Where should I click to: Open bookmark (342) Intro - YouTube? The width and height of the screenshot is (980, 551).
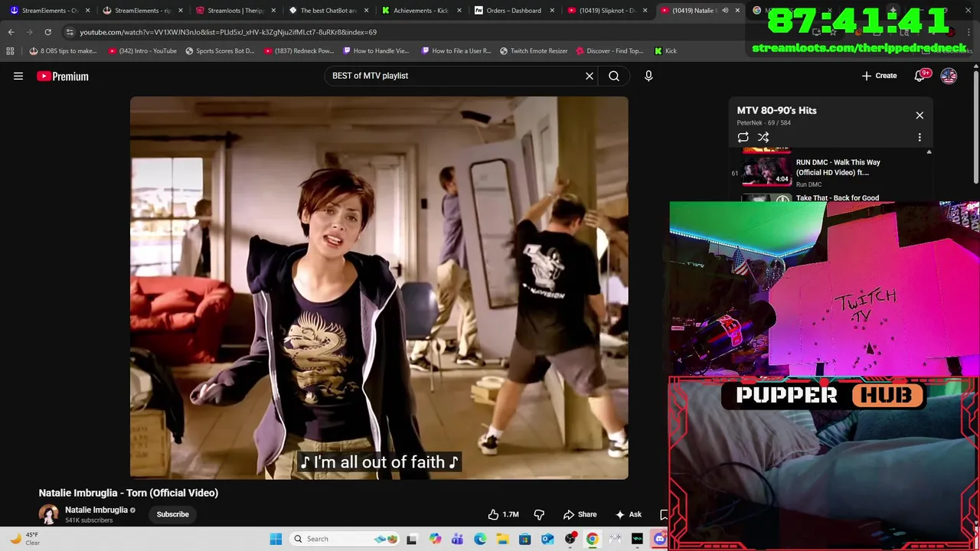142,51
